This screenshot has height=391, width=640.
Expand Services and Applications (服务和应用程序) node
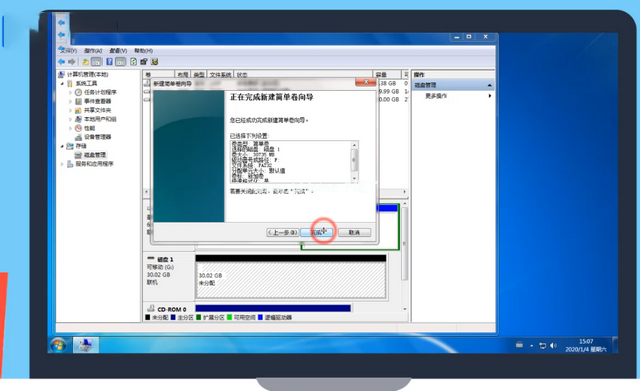(x=62, y=164)
